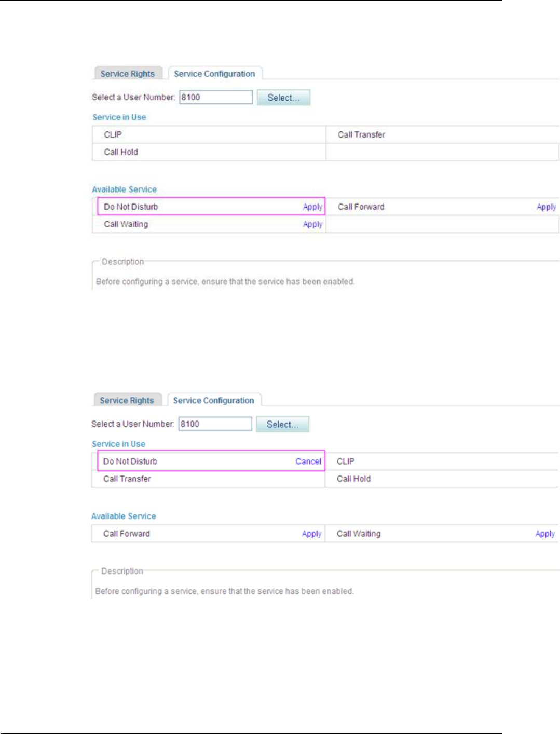Apply Call Forward in lower Available Service
Screen dimensions: 560x734
coord(311,534)
